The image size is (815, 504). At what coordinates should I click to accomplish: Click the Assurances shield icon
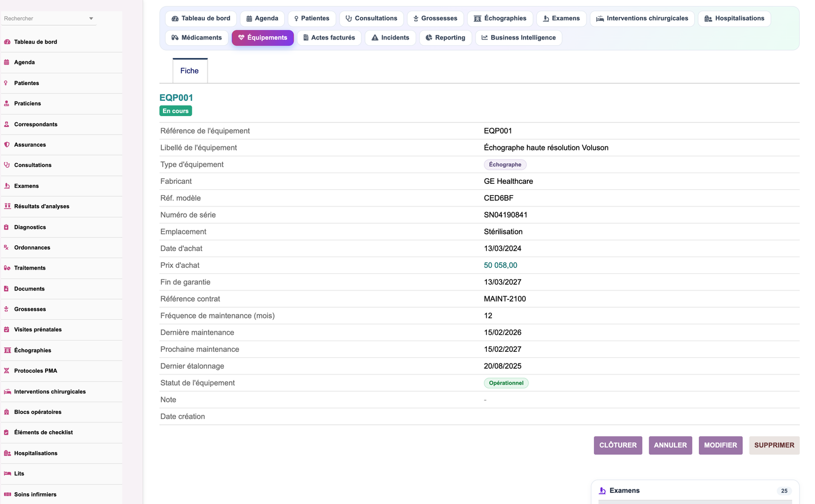[7, 145]
